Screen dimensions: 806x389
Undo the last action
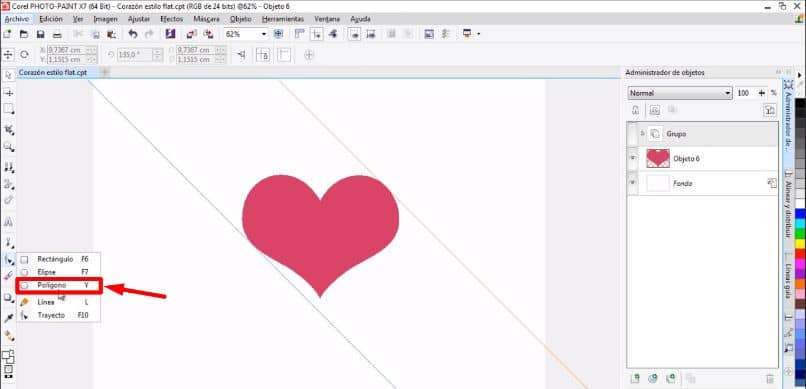[x=133, y=34]
